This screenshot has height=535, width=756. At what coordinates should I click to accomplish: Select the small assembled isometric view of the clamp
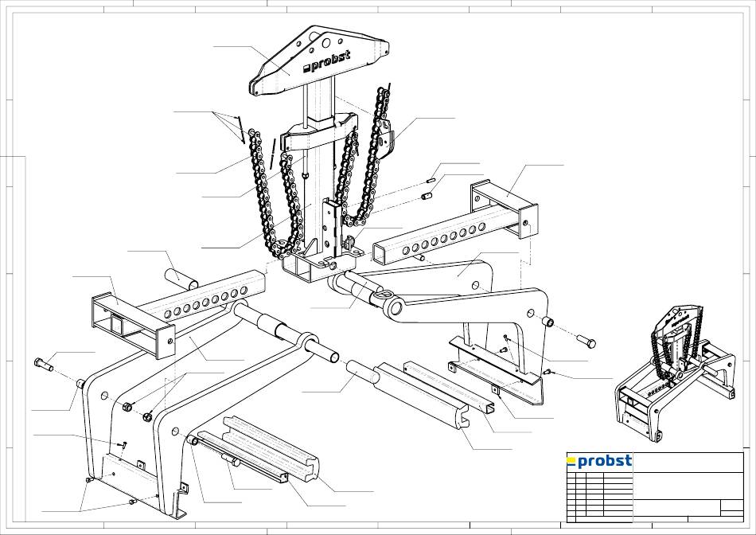coord(675,373)
